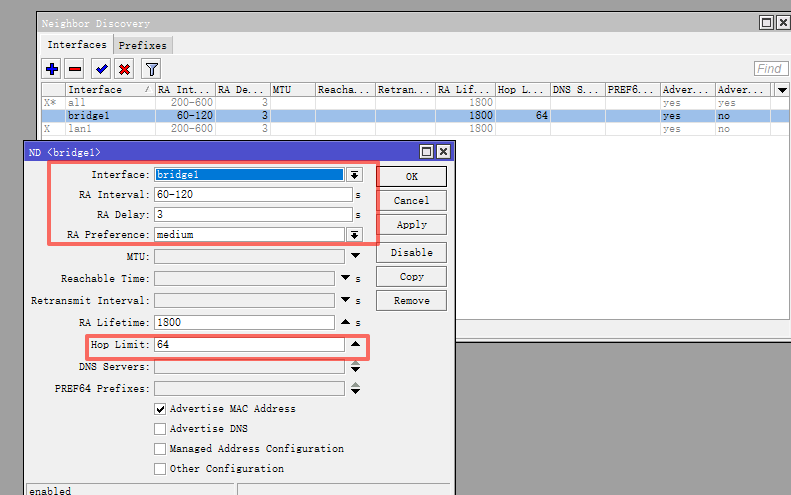The height and width of the screenshot is (495, 791).
Task: Close the ND bridge1 dialog
Action: click(443, 151)
